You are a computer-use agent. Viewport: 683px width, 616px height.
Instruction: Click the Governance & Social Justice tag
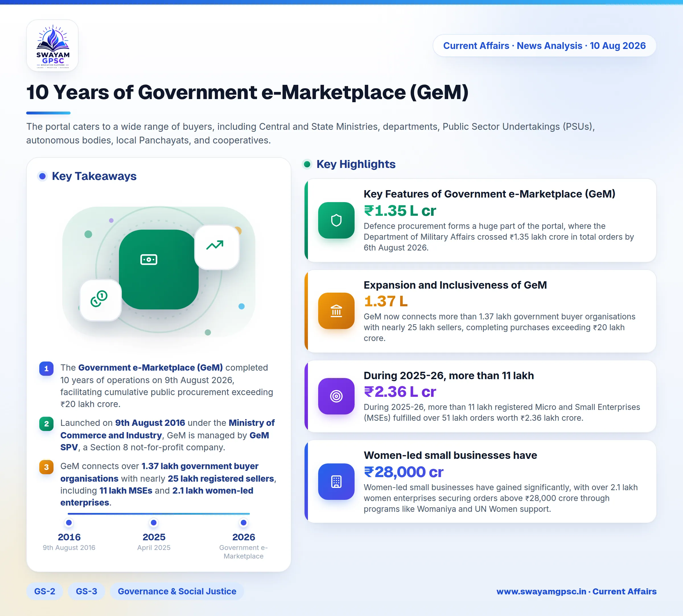pos(177,591)
